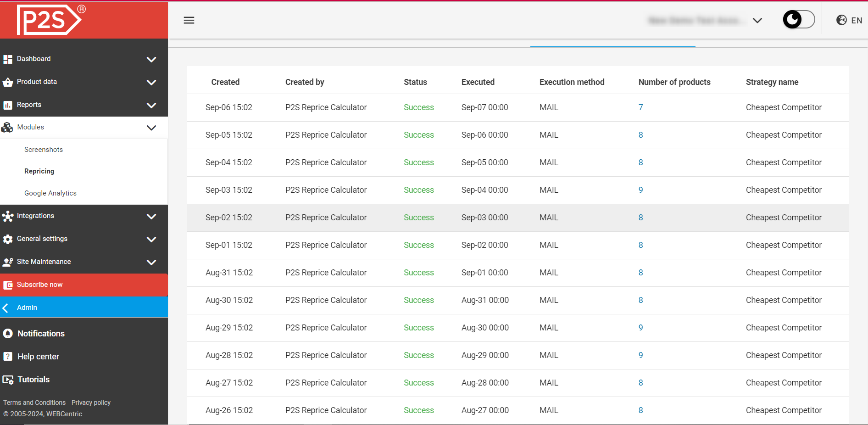Open the hamburger menu icon

(x=189, y=20)
